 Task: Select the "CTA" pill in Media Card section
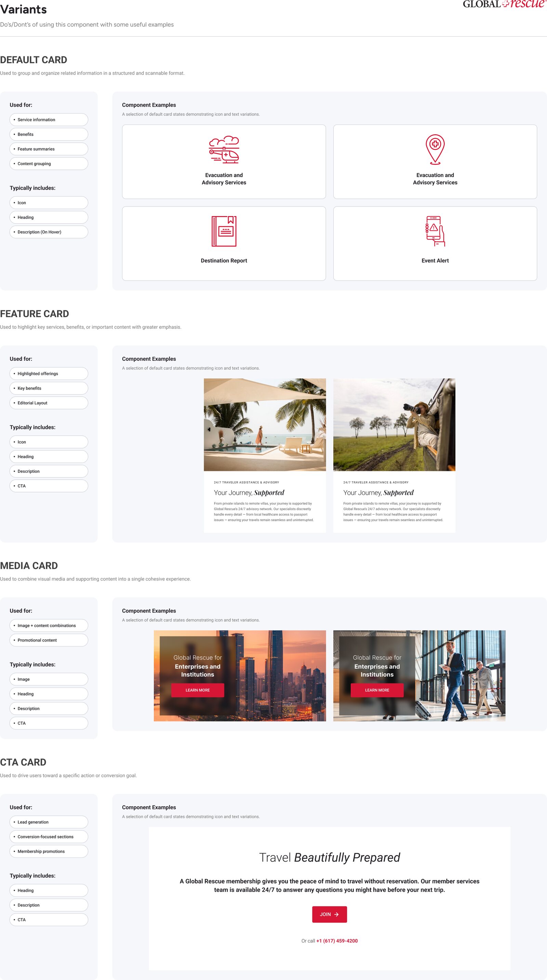click(x=49, y=723)
